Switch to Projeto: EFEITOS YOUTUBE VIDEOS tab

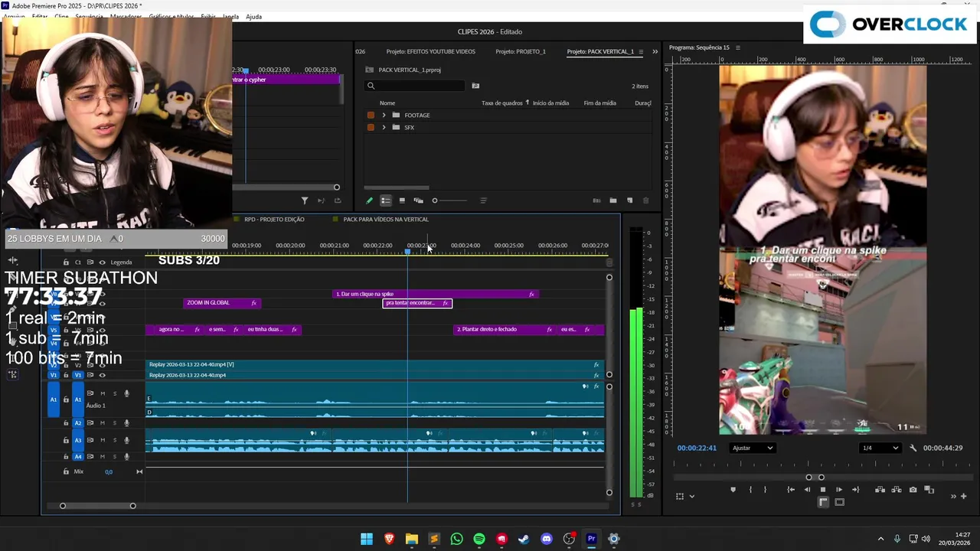430,51
